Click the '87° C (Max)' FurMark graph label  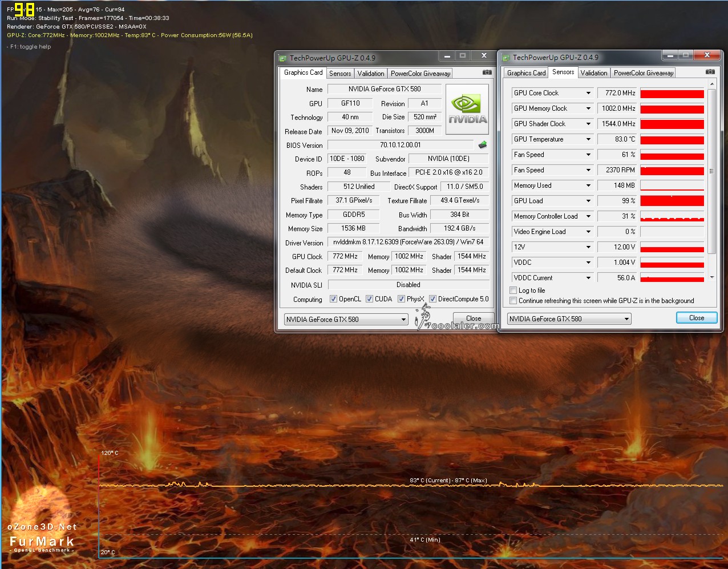click(x=471, y=481)
